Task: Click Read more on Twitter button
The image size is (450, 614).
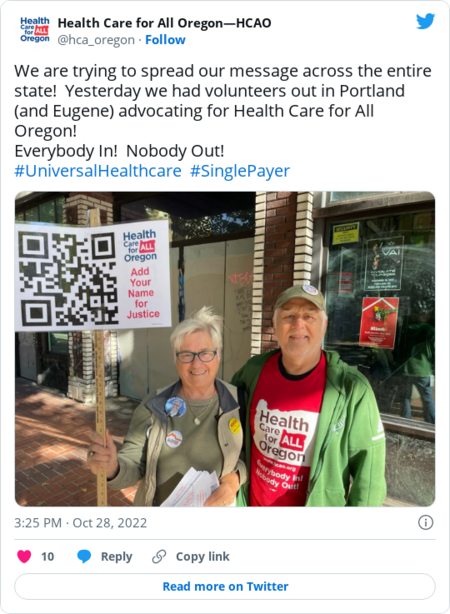Action: [225, 587]
